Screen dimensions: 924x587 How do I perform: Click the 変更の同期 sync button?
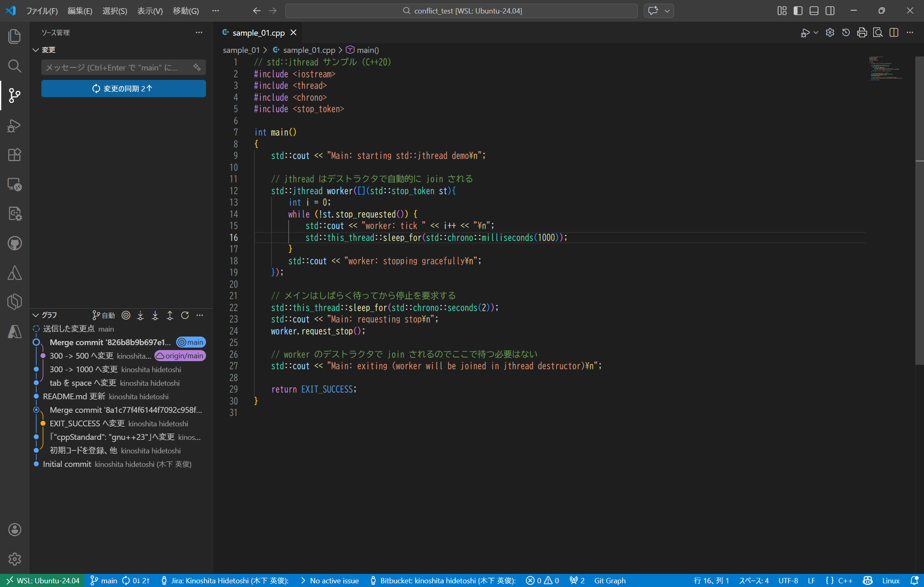click(123, 89)
